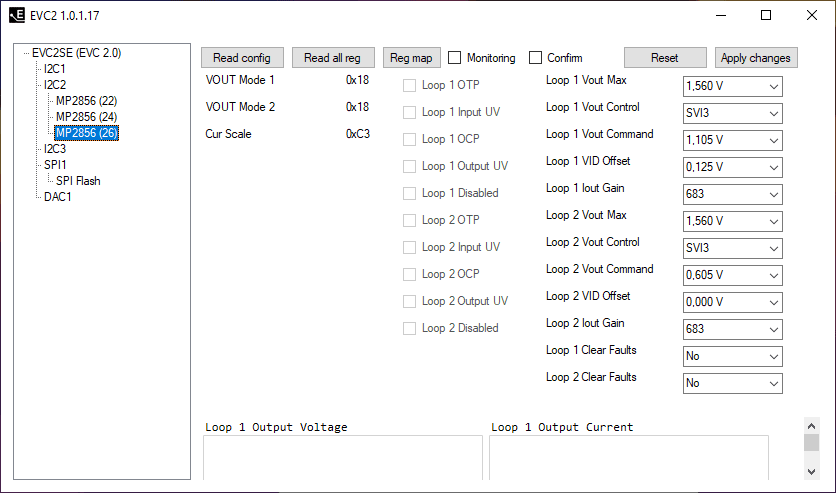This screenshot has height=493, width=836.
Task: Tick the Confirm checkbox
Action: click(x=536, y=58)
